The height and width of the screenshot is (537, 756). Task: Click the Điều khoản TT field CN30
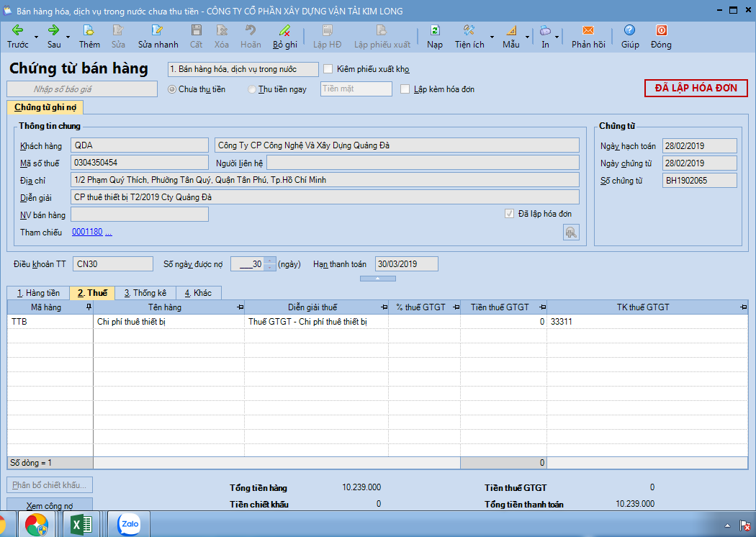[x=113, y=264]
